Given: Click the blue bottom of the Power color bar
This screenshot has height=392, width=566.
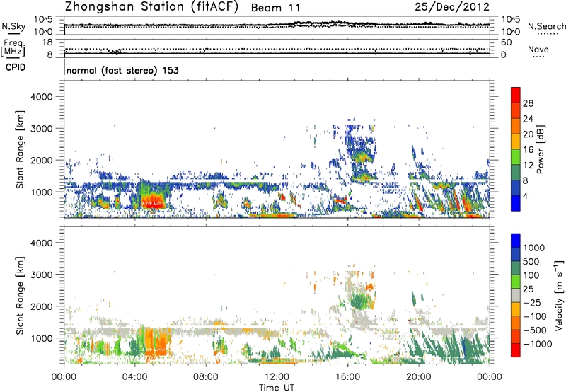Looking at the screenshot, I should pos(516,203).
